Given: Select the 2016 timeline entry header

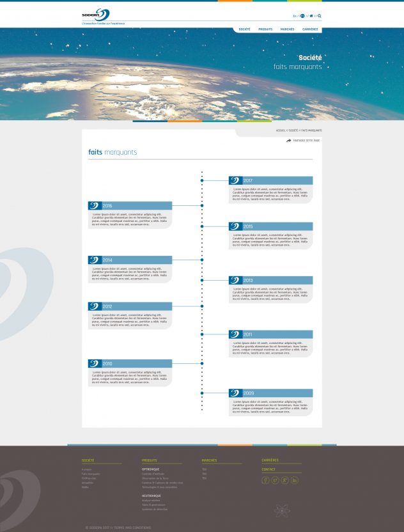Looking at the screenshot, I should [130, 206].
